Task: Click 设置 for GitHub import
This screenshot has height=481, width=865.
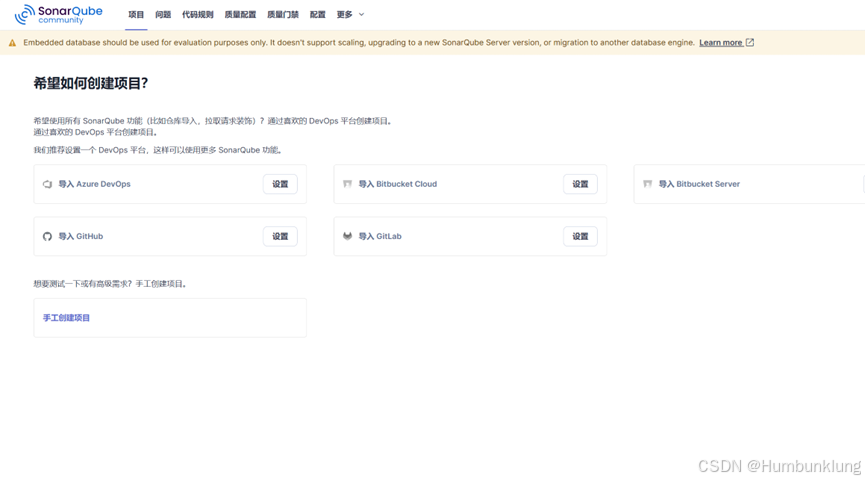Action: tap(280, 237)
